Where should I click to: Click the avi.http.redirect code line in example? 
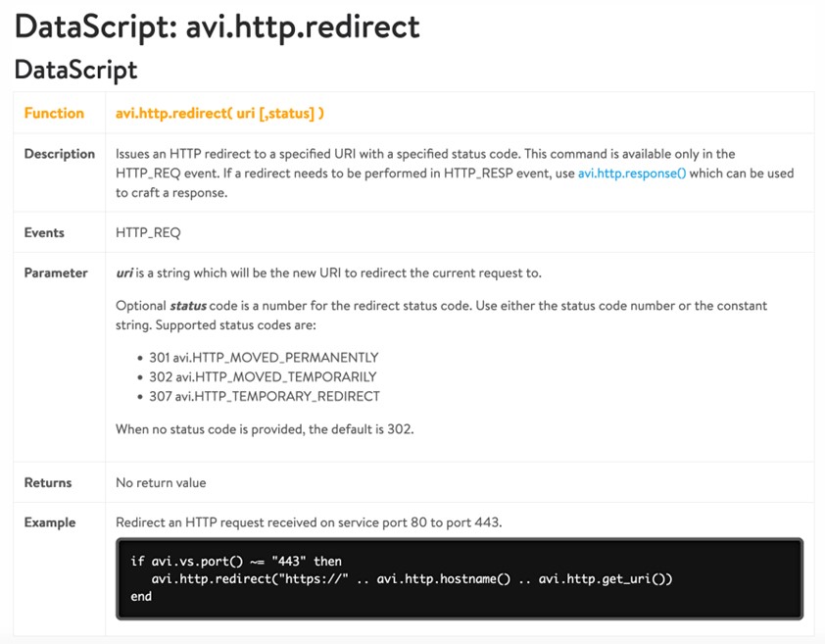[x=412, y=578]
